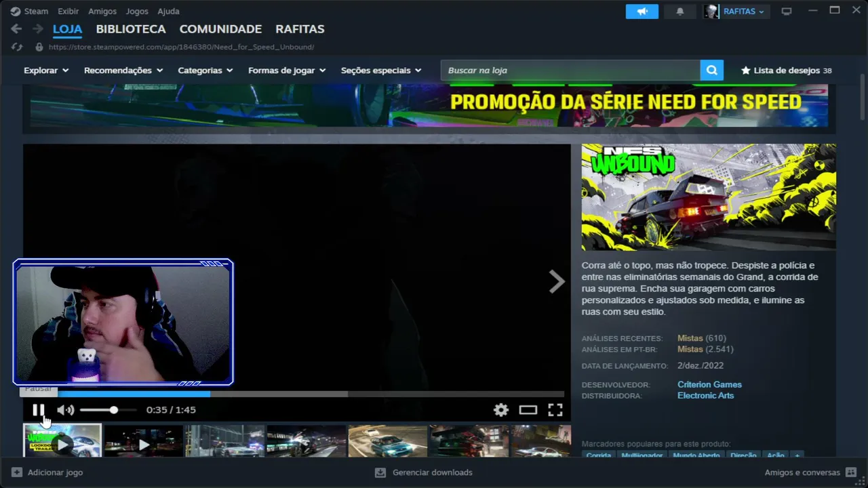The image size is (868, 488).
Task: Open the Ajuda menu
Action: (x=168, y=12)
